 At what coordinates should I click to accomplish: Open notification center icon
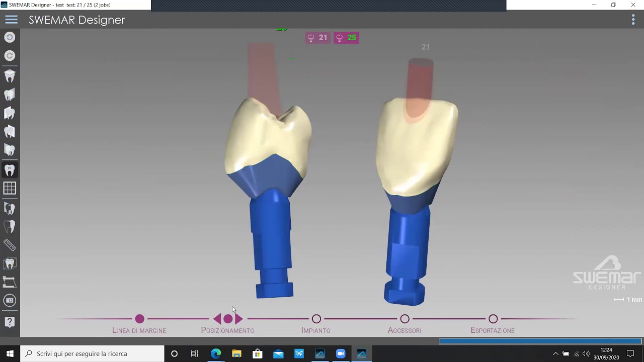[x=630, y=353]
